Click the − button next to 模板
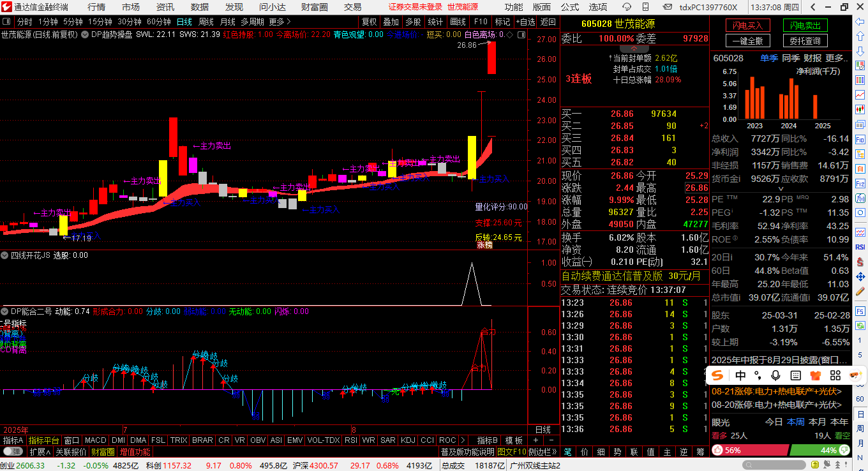 551,440
